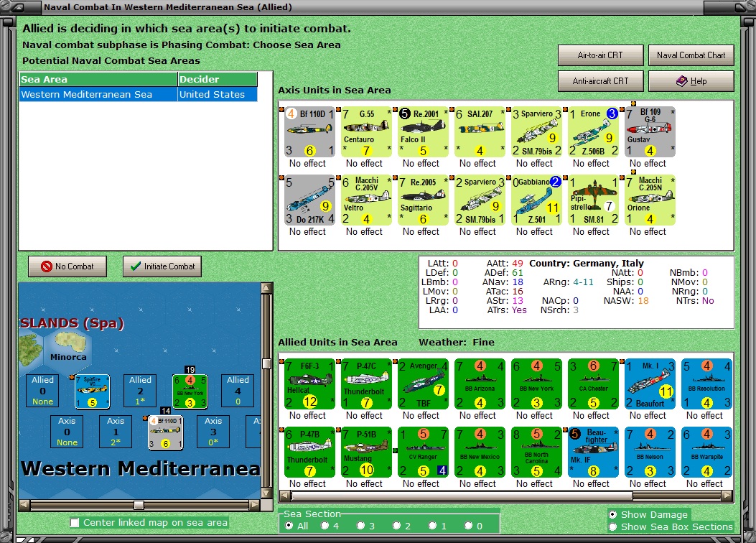Select Sea Section 3 radio button

[x=360, y=526]
